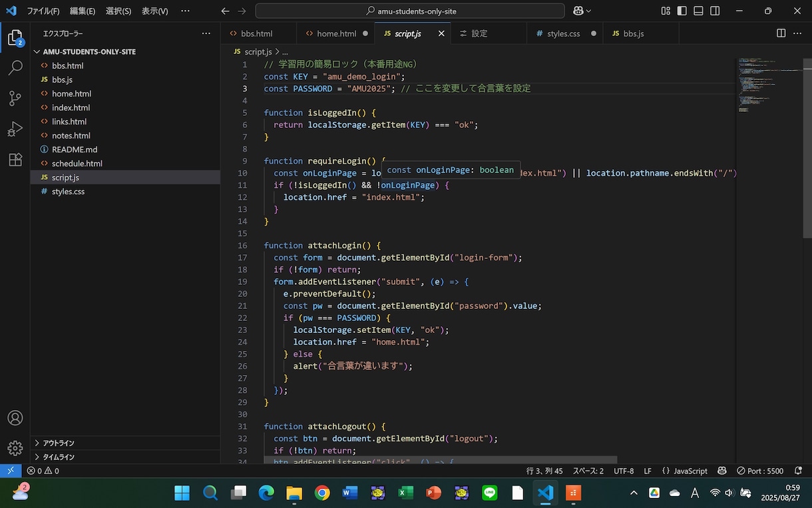
Task: Open the Extensions view
Action: tap(15, 160)
